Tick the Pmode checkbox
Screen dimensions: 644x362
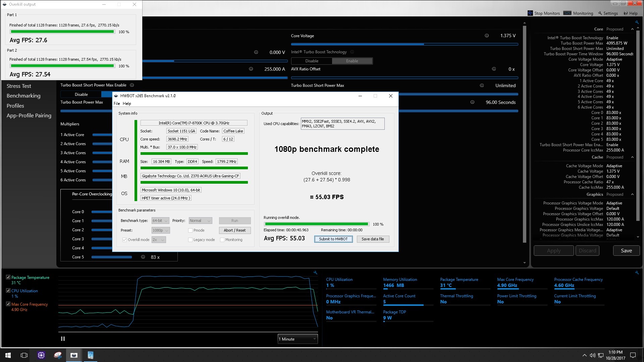pos(190,230)
